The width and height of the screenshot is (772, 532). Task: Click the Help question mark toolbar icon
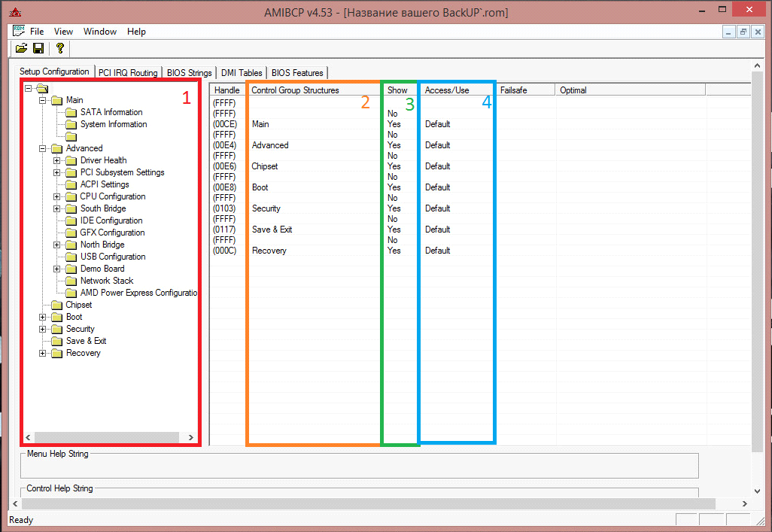59,47
